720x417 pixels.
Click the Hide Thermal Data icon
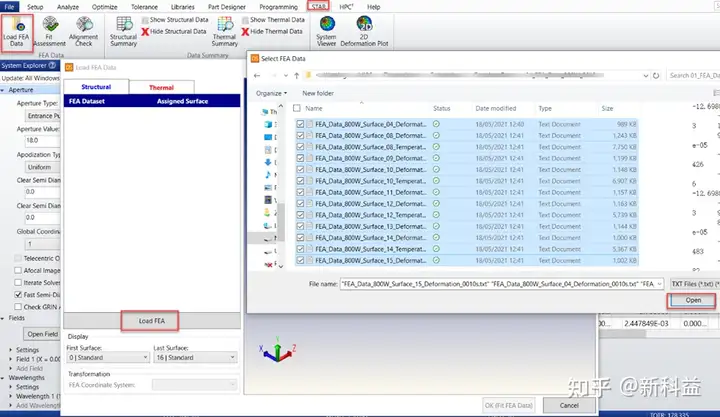[246, 32]
